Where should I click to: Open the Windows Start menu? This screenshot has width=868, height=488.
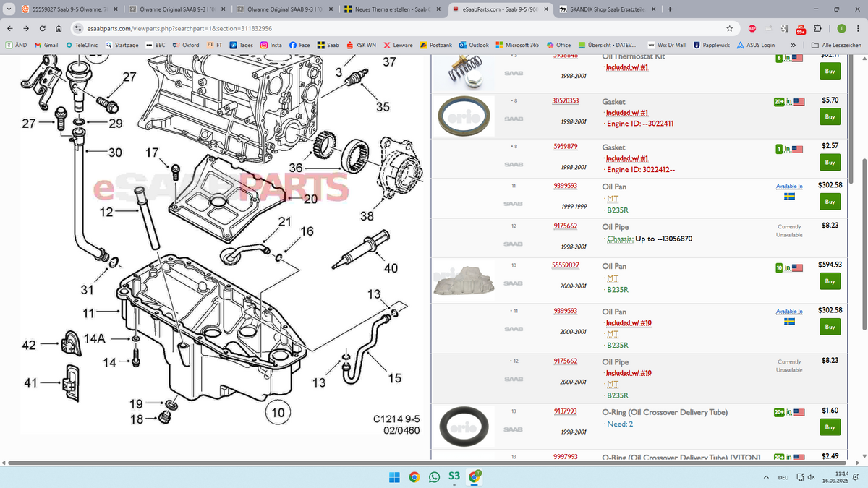point(394,477)
